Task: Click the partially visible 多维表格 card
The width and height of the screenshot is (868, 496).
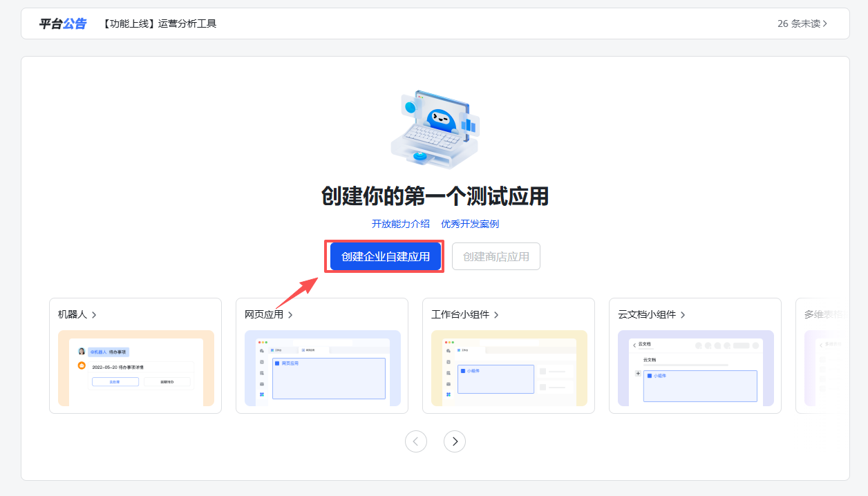Action: pos(836,356)
